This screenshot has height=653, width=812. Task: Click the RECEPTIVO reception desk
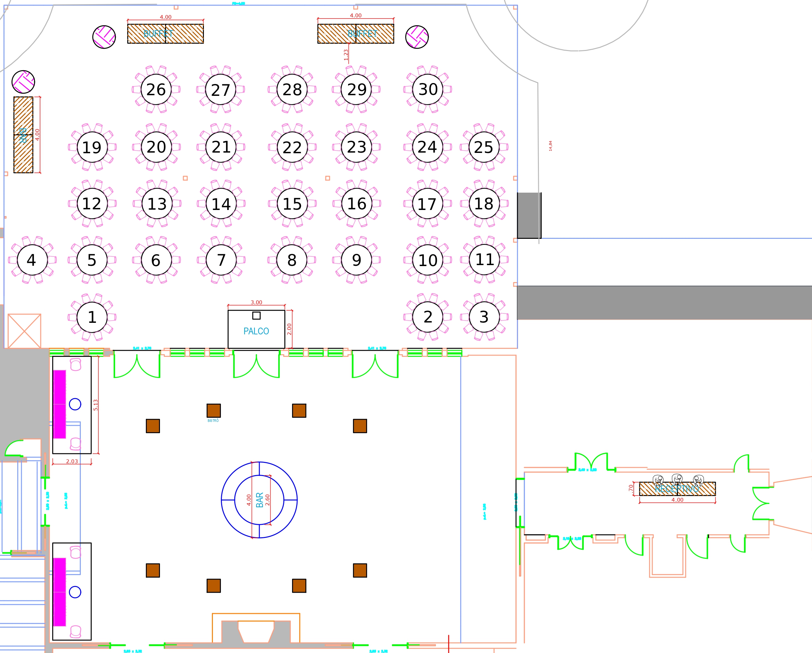[677, 489]
